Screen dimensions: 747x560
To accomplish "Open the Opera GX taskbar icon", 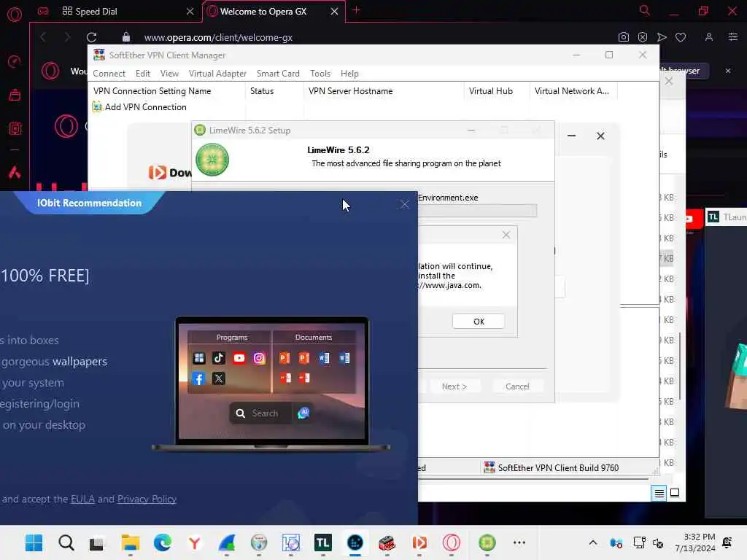I will (x=451, y=542).
